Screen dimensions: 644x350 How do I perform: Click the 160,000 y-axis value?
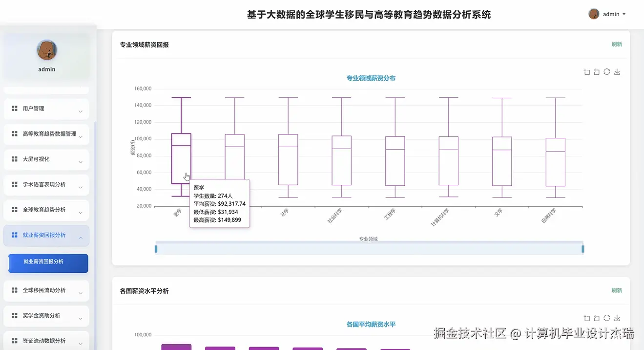coord(143,89)
